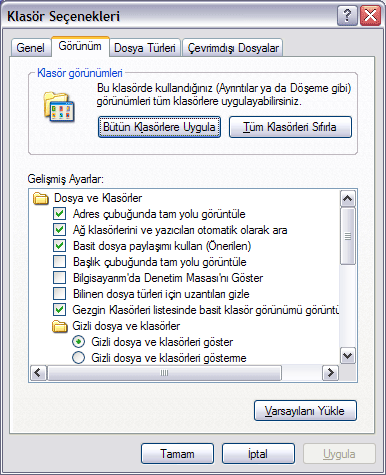Click the scroll up arrow in settings list
This screenshot has width=386, height=475.
click(x=348, y=199)
